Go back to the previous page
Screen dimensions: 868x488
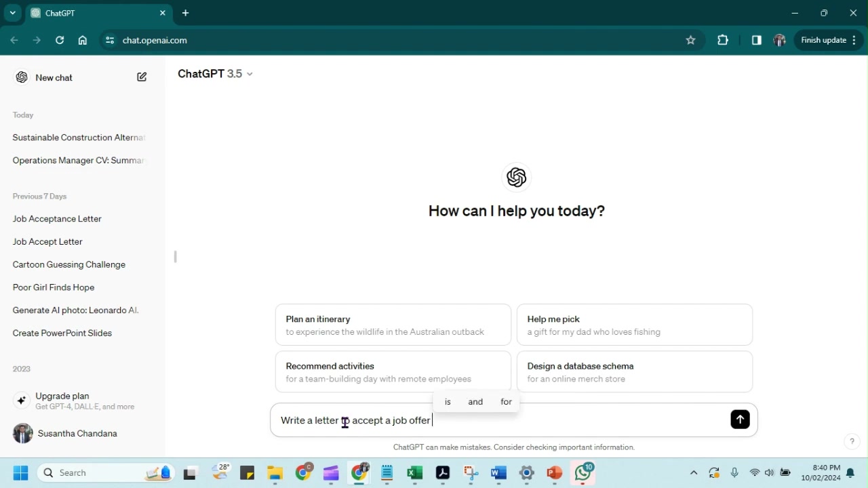14,40
